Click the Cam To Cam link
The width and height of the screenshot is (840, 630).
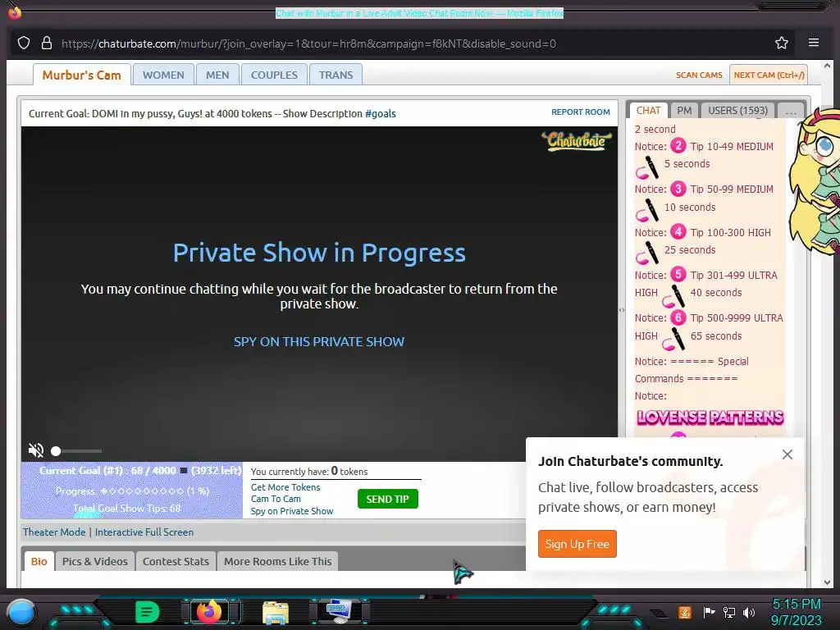tap(276, 499)
